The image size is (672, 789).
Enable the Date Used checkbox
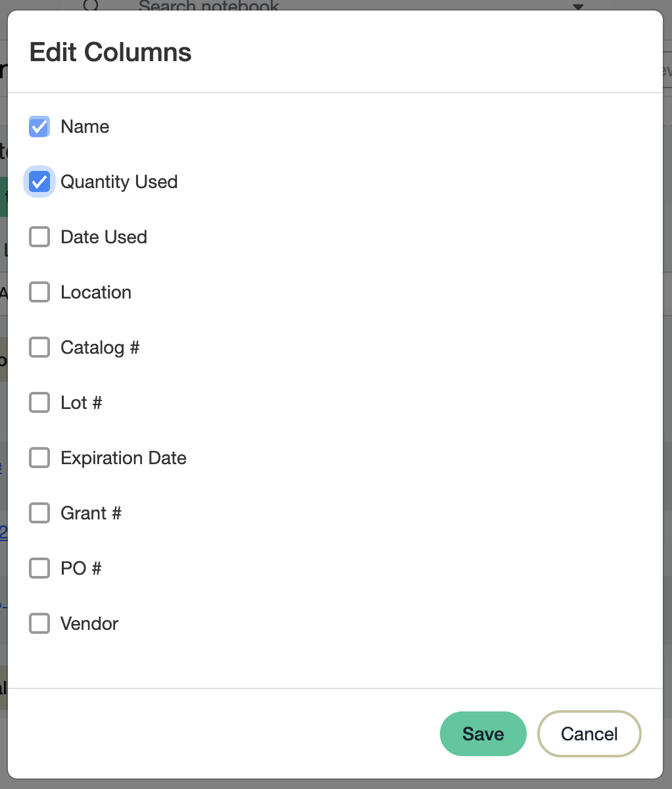(39, 237)
